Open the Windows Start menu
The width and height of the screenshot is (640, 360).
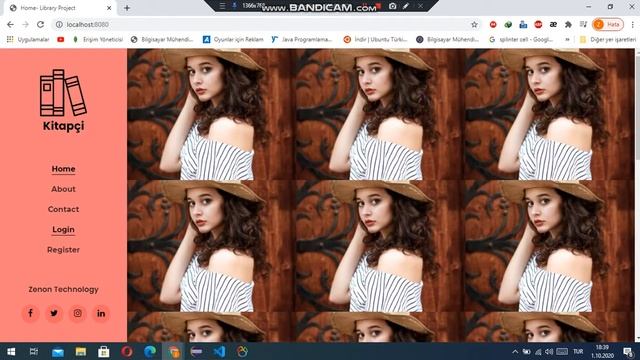tap(11, 351)
